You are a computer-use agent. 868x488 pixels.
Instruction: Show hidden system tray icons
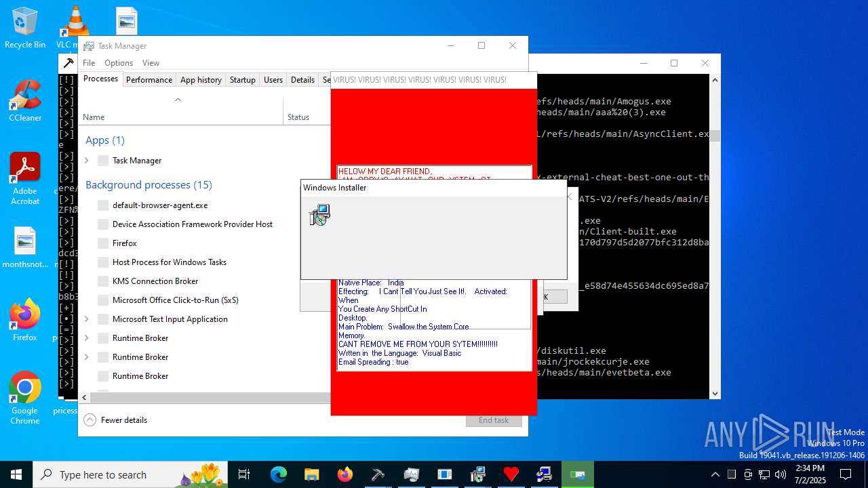point(715,474)
